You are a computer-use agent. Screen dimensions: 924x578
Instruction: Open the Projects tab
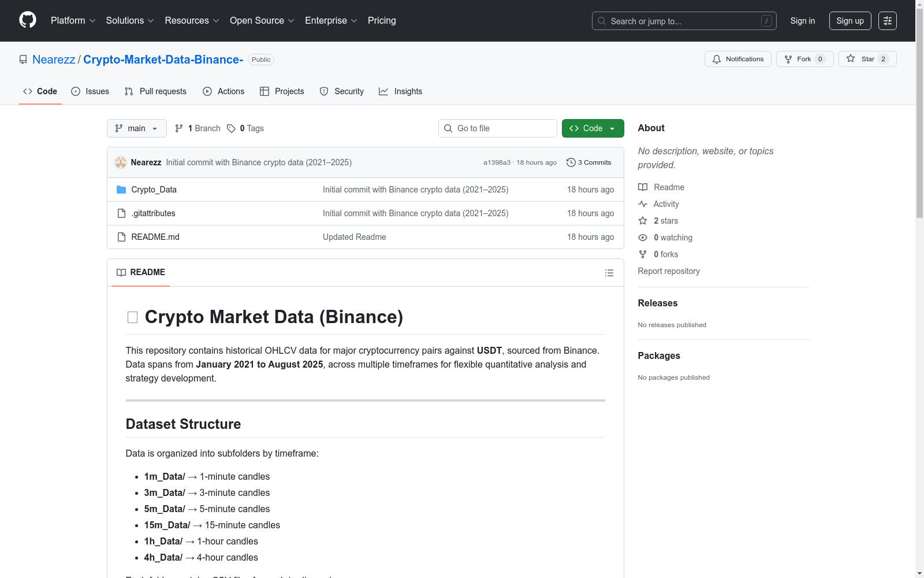(x=282, y=91)
